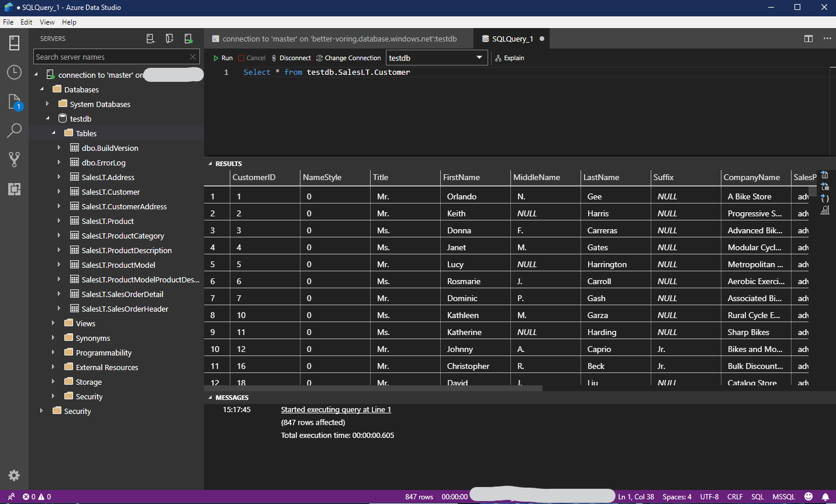Open the View menu

click(47, 22)
